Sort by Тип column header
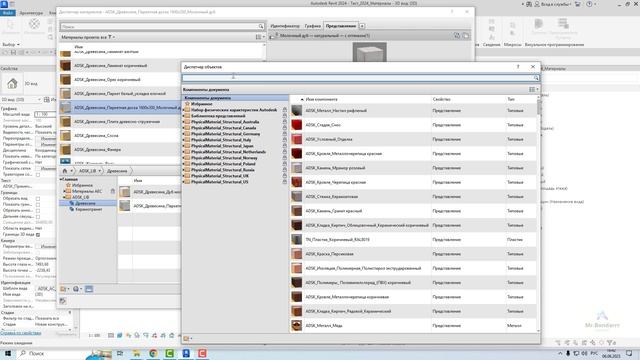The width and height of the screenshot is (640, 360). [511, 99]
